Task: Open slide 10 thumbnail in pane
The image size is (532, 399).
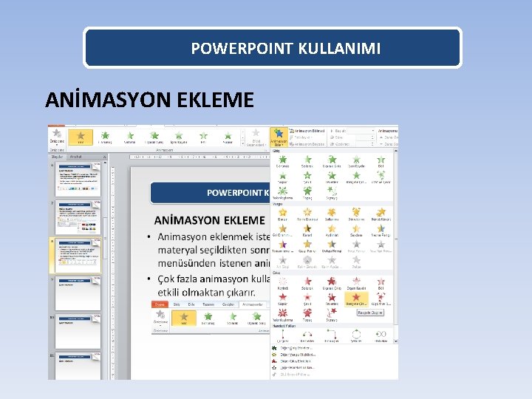Action: point(78,332)
